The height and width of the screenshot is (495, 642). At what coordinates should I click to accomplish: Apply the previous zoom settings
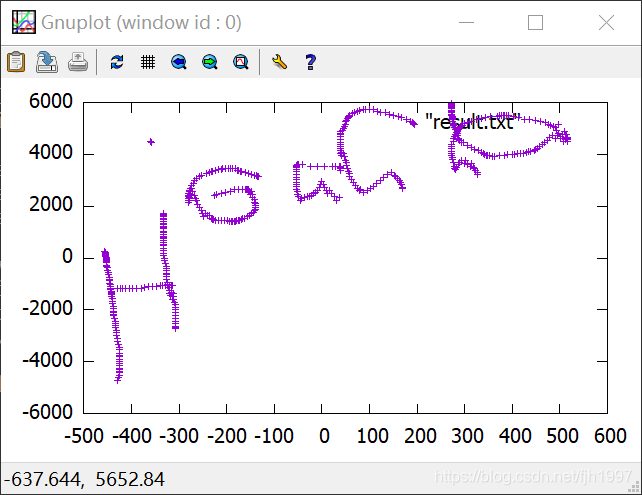179,62
